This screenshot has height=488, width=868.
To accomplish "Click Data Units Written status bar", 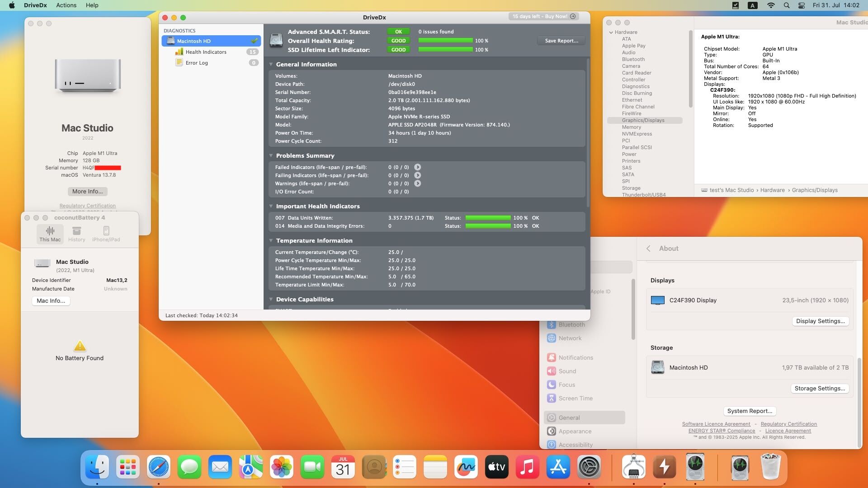I will tap(488, 218).
